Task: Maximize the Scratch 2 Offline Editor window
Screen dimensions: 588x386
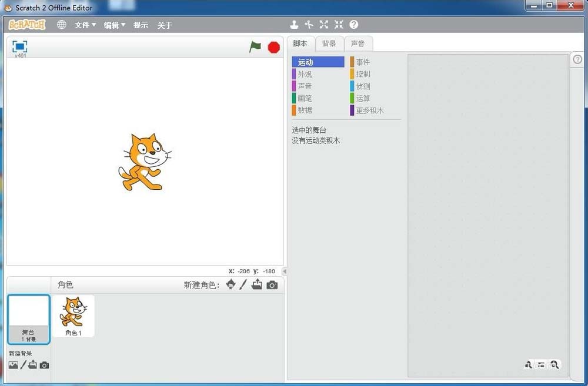Action: point(549,6)
